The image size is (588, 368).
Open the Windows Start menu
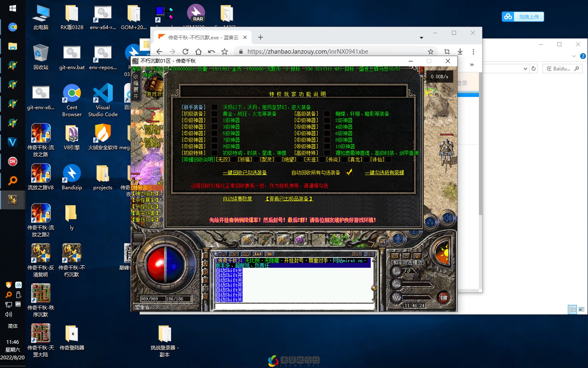13,8
